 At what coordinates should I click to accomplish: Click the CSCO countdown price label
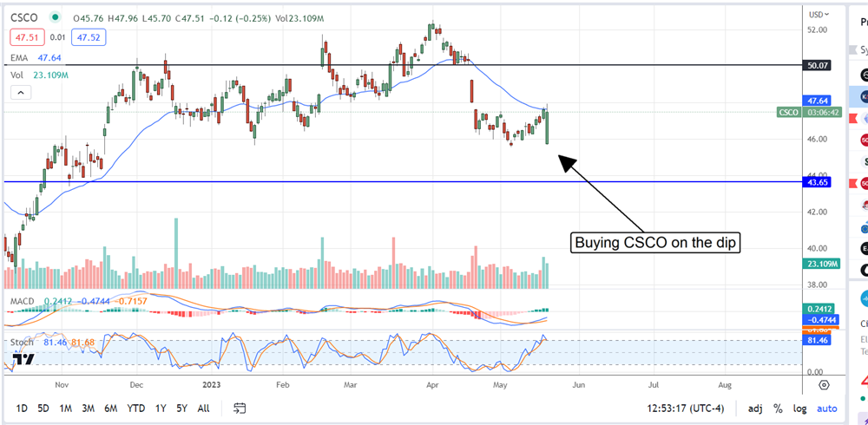click(809, 113)
